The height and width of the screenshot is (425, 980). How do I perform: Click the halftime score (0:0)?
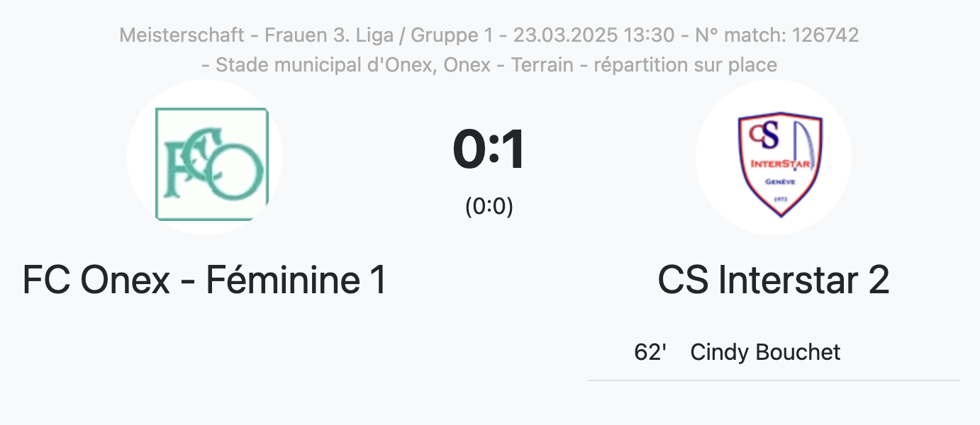[489, 206]
